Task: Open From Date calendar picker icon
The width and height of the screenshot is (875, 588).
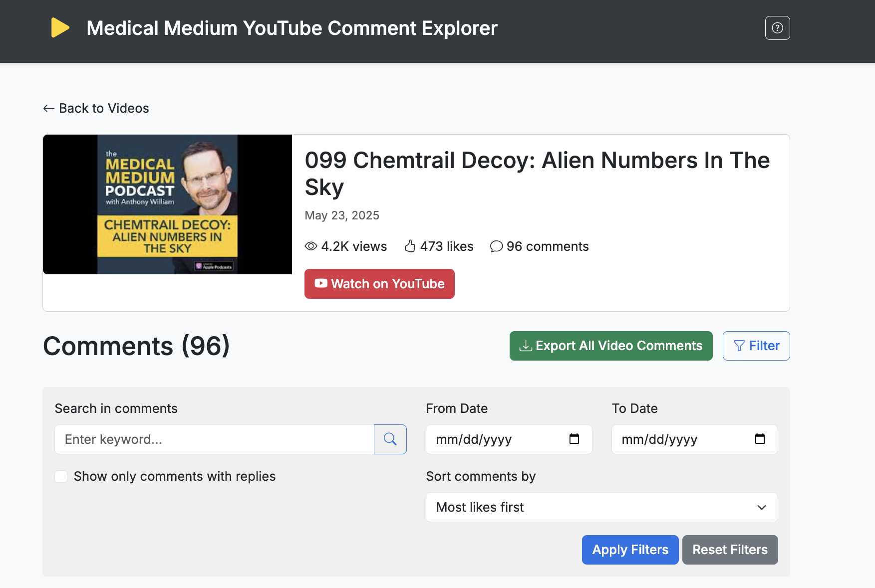Action: pos(574,439)
